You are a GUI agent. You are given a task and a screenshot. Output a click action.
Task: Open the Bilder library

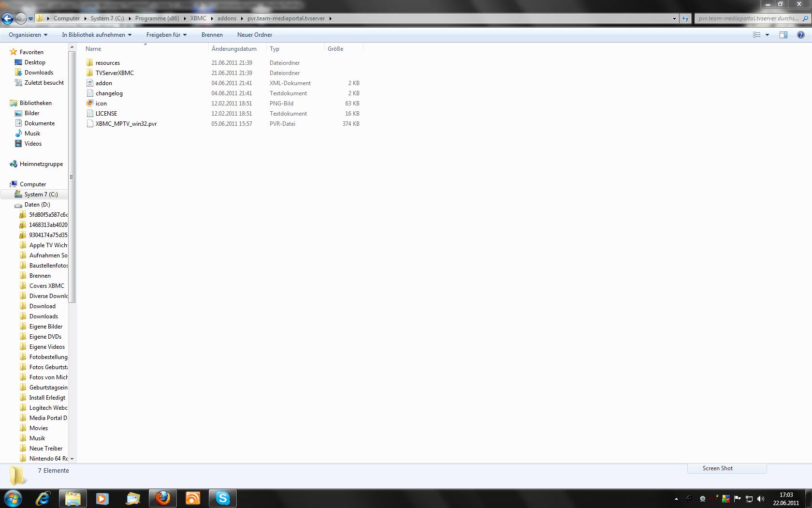[32, 113]
